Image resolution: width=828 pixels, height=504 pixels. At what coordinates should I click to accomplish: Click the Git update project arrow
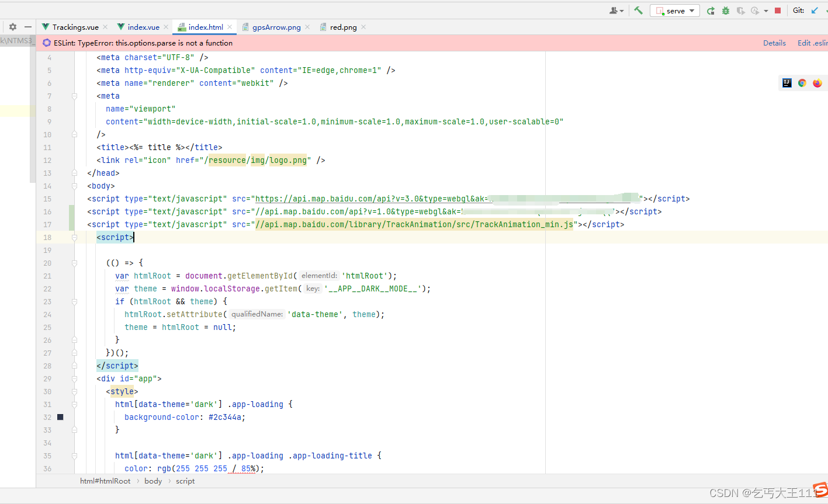815,11
